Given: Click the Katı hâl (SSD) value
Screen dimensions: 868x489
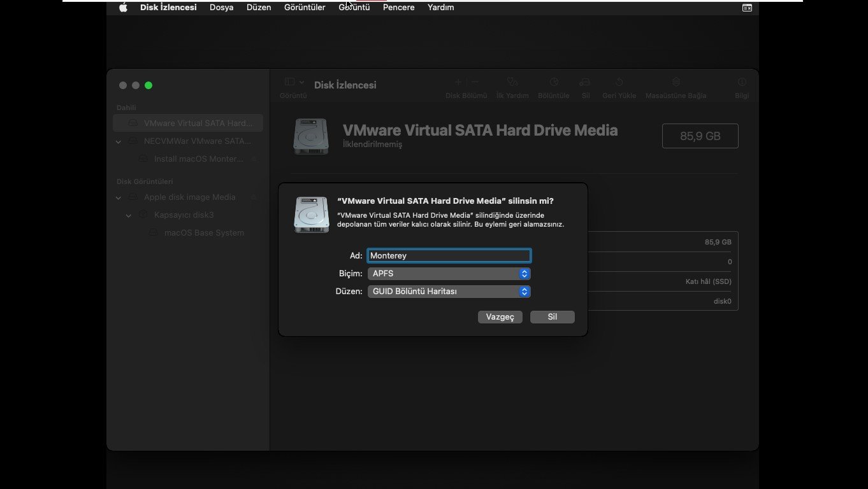Looking at the screenshot, I should pos(709,281).
